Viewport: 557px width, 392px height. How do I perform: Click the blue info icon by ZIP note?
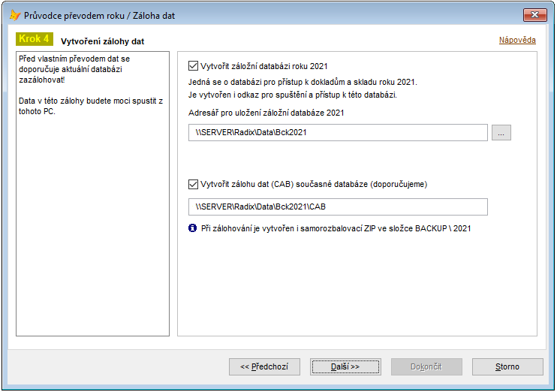pos(192,228)
